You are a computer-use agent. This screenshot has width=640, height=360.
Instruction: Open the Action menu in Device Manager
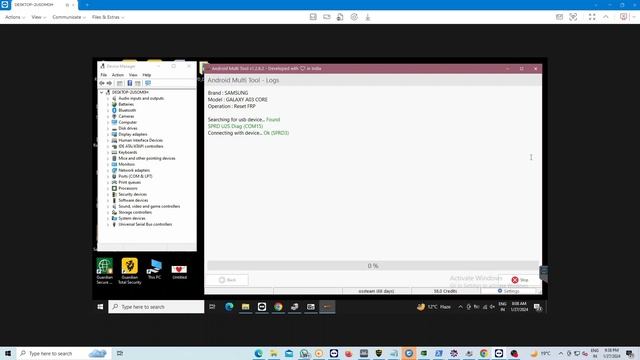pyautogui.click(x=118, y=75)
